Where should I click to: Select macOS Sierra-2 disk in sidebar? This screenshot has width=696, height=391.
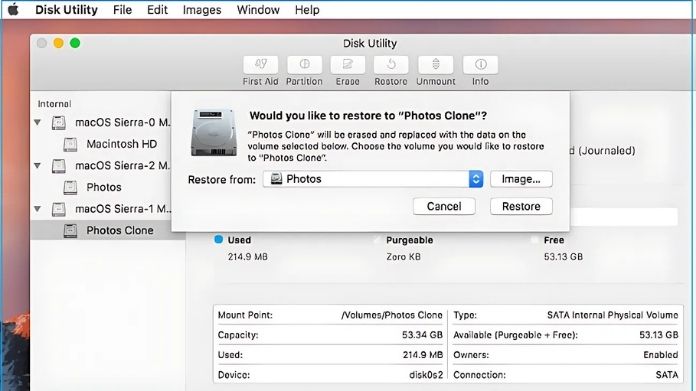click(x=123, y=166)
